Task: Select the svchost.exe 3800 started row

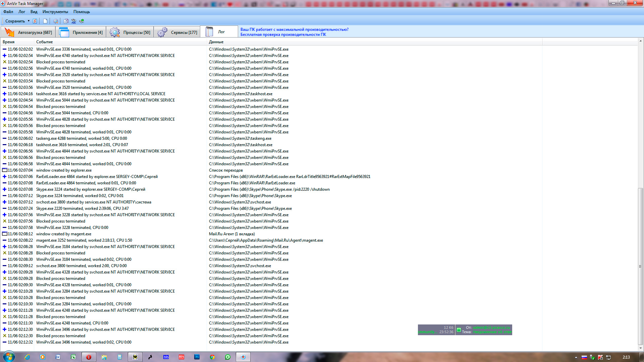Action: (271, 202)
